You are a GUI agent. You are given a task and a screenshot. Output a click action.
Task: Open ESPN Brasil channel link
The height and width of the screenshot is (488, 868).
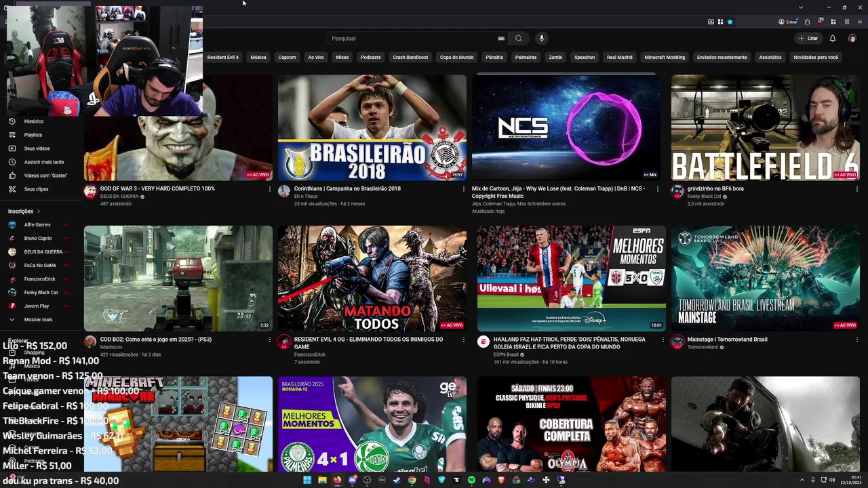coord(506,354)
